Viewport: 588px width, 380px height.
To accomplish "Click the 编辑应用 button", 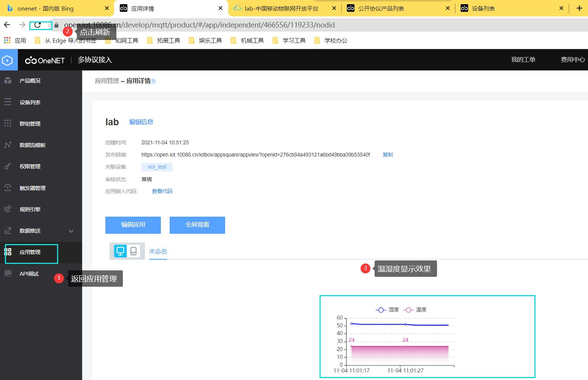I will 133,225.
